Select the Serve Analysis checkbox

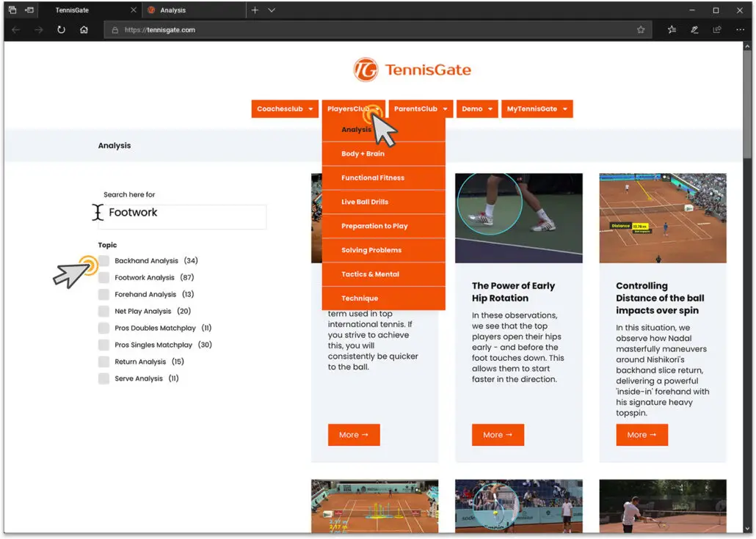[x=103, y=378]
